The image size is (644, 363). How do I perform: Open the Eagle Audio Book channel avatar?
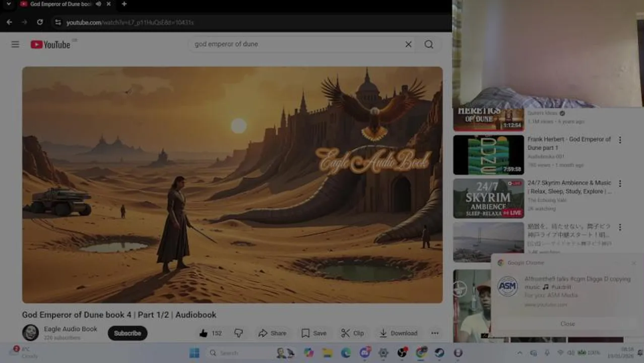30,333
